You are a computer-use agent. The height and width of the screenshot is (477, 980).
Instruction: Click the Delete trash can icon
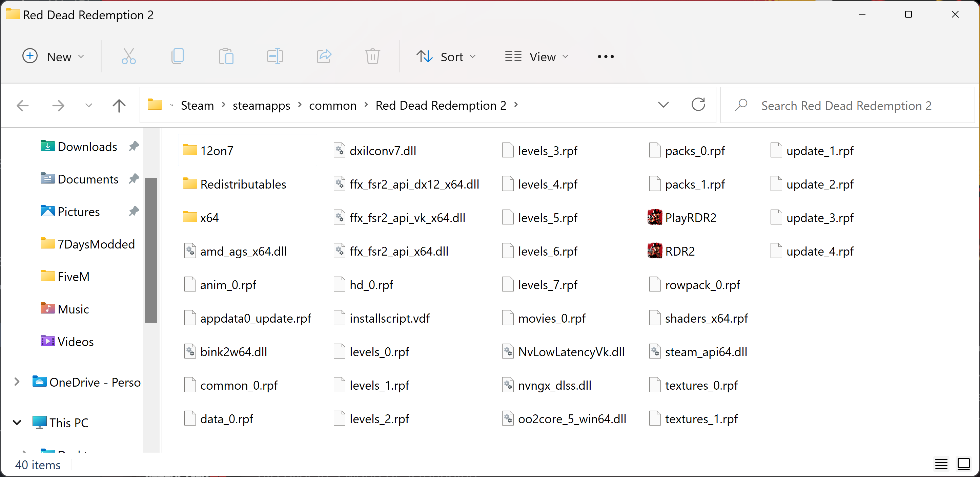pyautogui.click(x=373, y=57)
